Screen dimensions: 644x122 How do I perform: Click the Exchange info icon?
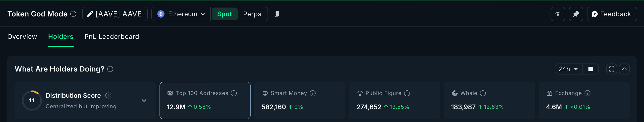[587, 93]
